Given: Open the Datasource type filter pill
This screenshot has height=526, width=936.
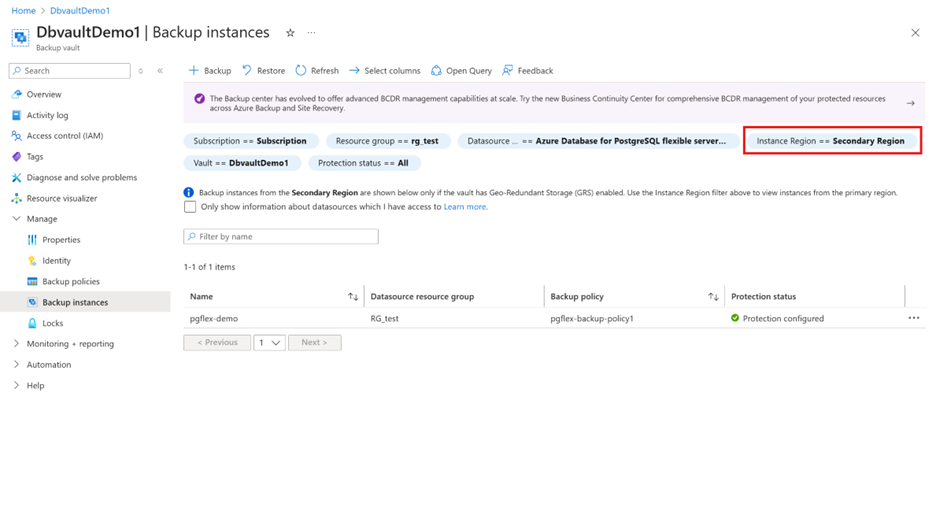Looking at the screenshot, I should pos(597,141).
